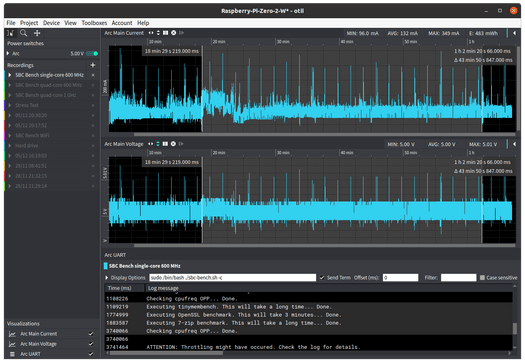Fit Arc Main Current graph horizontally
The image size is (525, 363).
tap(151, 33)
